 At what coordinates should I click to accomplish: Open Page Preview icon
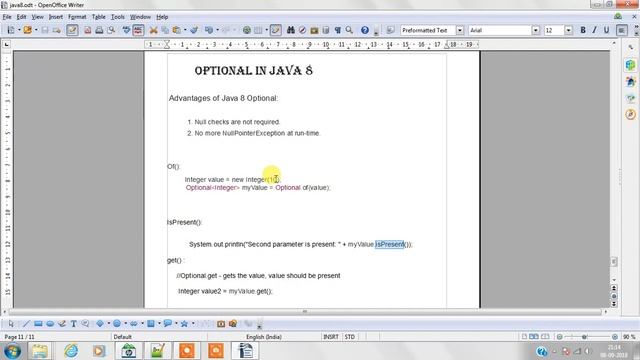(111, 30)
